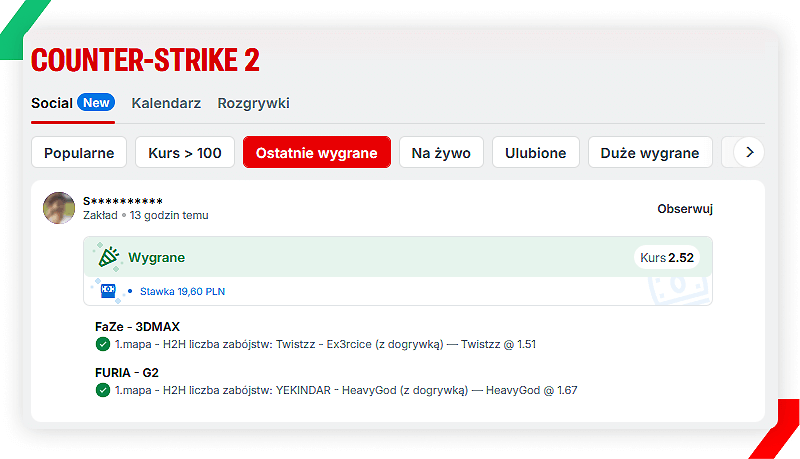Select the Ostatnie wygrane filter
The image size is (800, 459).
coord(317,152)
